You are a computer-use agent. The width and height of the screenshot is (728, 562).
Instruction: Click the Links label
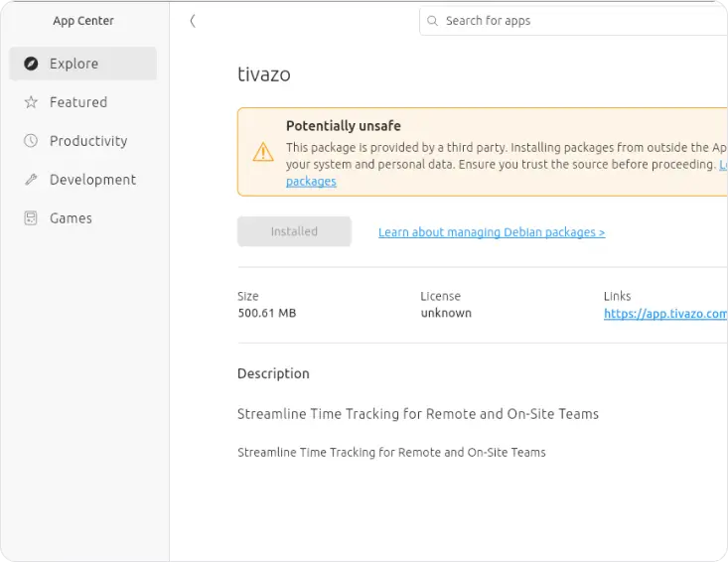pos(618,296)
